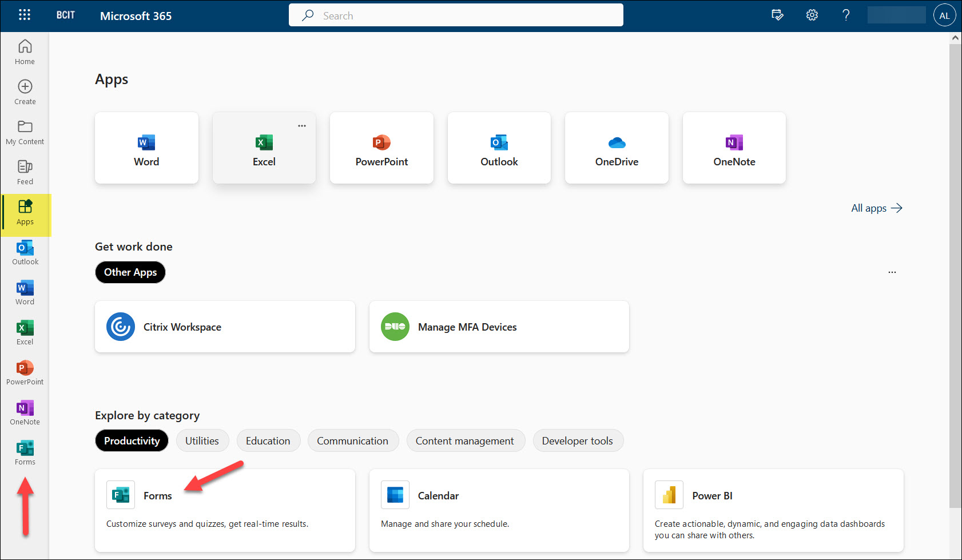Open Create in the left sidebar
The height and width of the screenshot is (560, 962).
[x=25, y=92]
